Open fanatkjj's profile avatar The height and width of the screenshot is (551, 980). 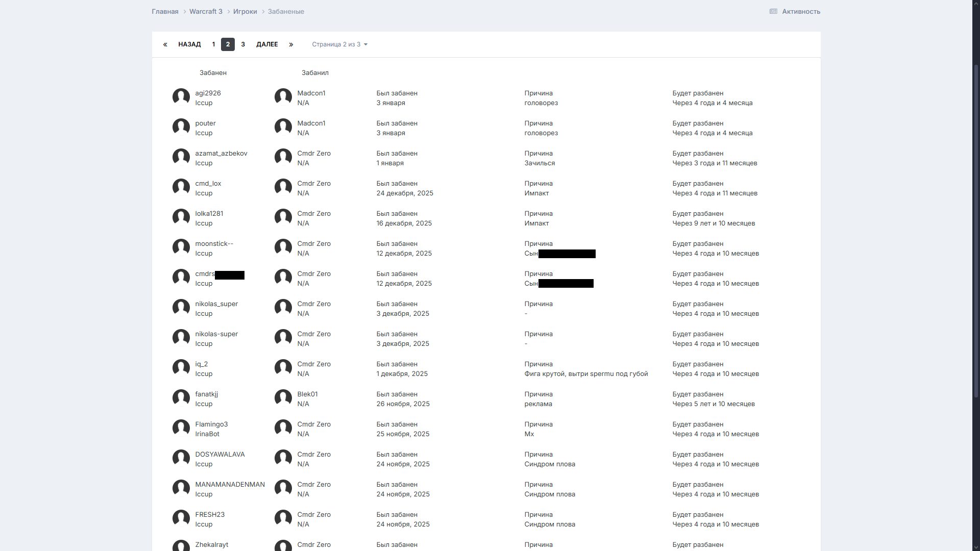coord(181,398)
